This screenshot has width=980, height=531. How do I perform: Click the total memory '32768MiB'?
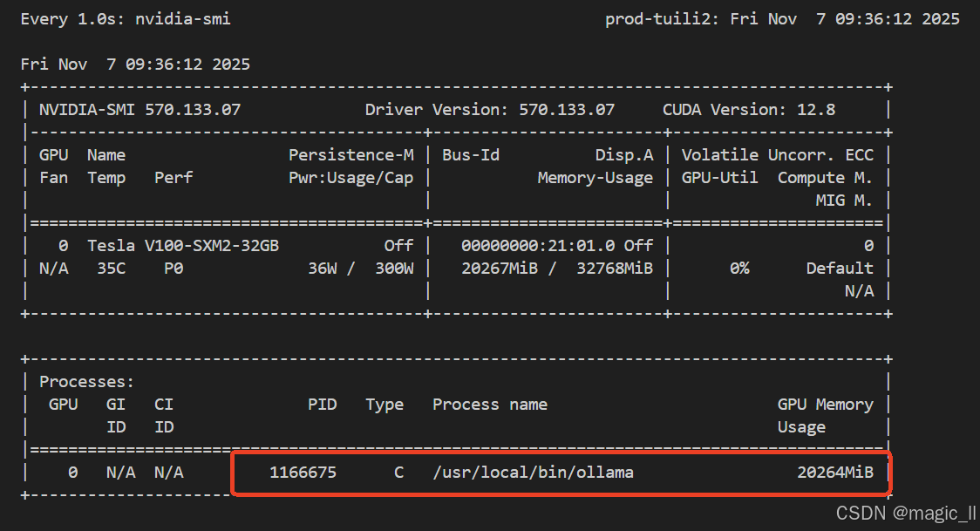615,269
